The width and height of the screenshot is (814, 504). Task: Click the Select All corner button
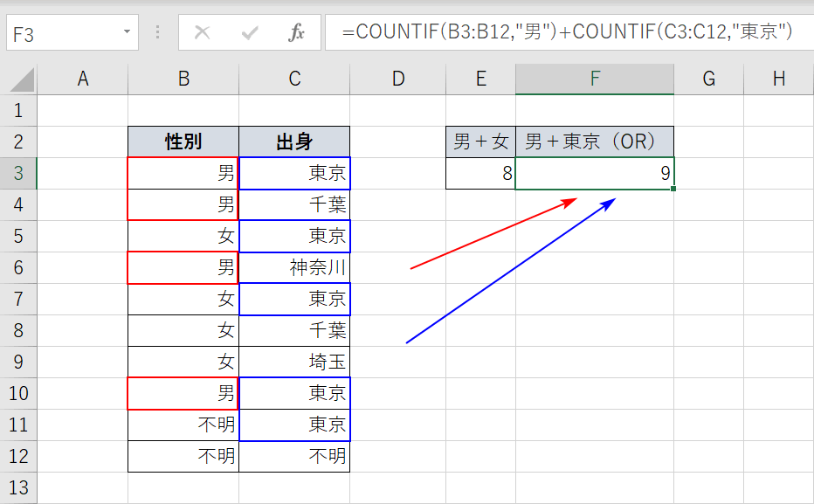(x=19, y=78)
